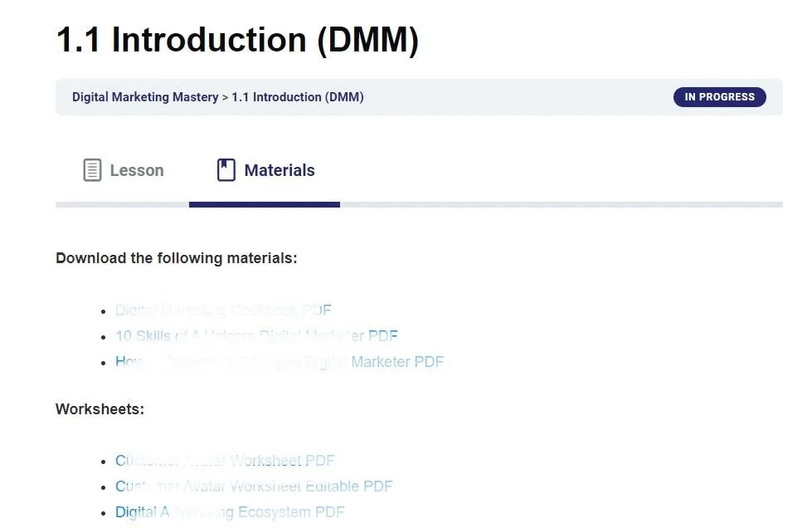The height and width of the screenshot is (528, 812).
Task: Click the 'Worksheets:' section heading
Action: [100, 409]
